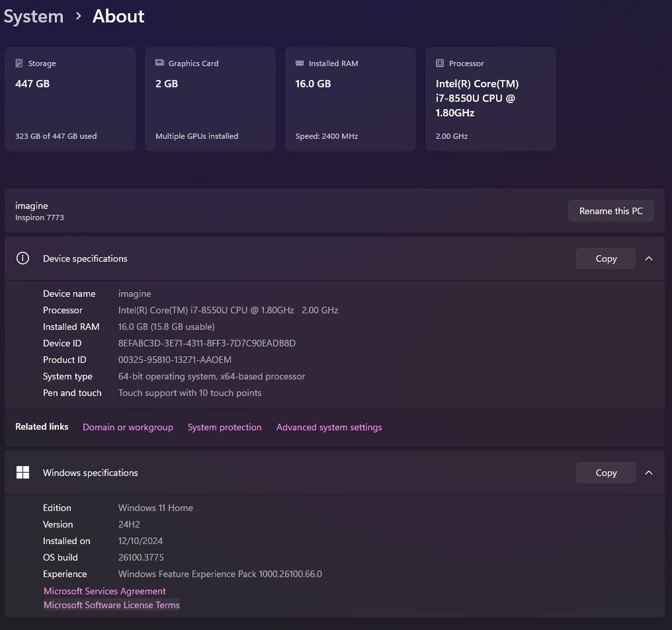Open Domain or workgroup link
Image resolution: width=672 pixels, height=630 pixels.
[128, 427]
